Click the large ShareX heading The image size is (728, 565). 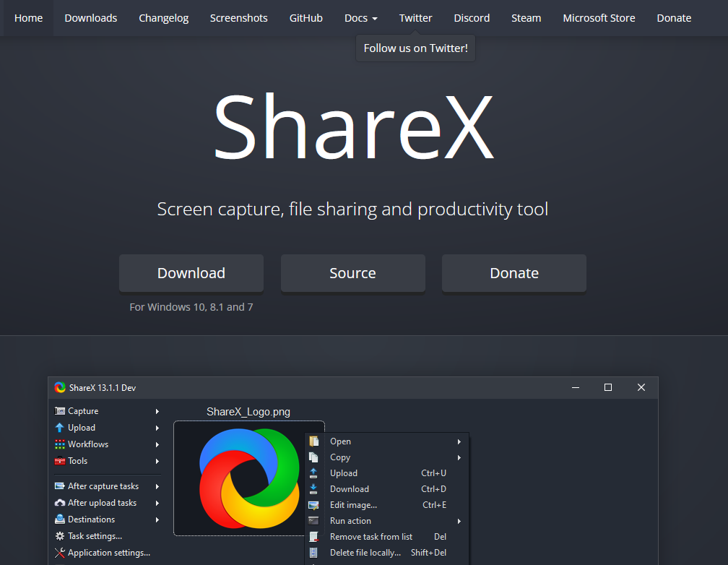(353, 126)
